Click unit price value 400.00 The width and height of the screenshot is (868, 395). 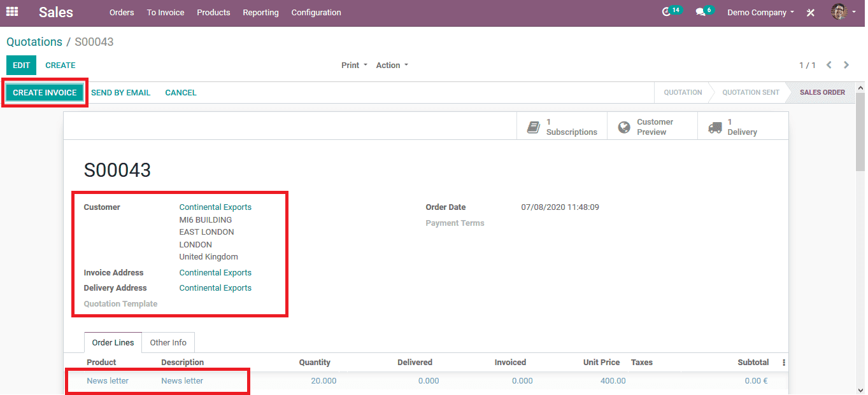[x=613, y=381]
